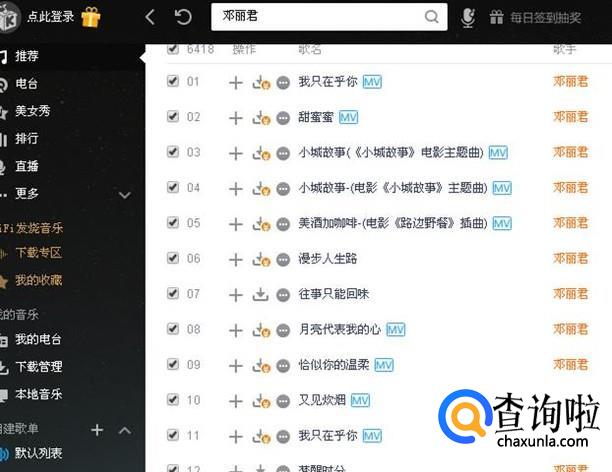This screenshot has width=612, height=472.
Task: Open the 直播 sidebar tab
Action: tap(27, 166)
